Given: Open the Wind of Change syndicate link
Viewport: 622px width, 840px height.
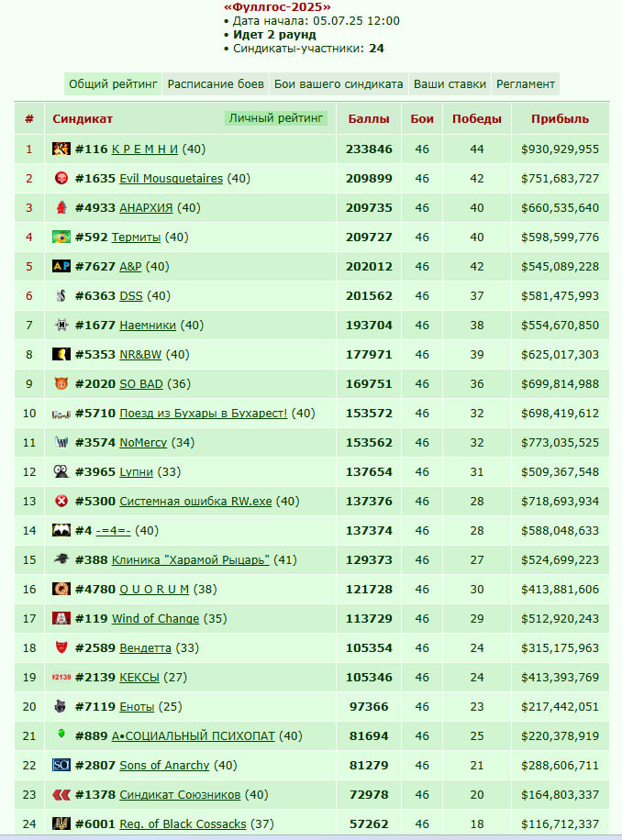Looking at the screenshot, I should [155, 618].
